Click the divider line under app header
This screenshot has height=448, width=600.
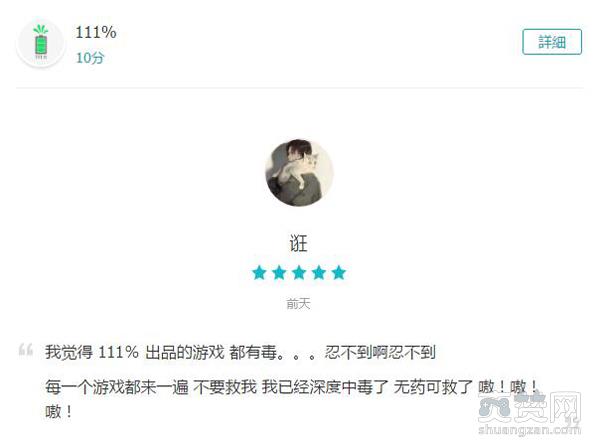tap(300, 88)
